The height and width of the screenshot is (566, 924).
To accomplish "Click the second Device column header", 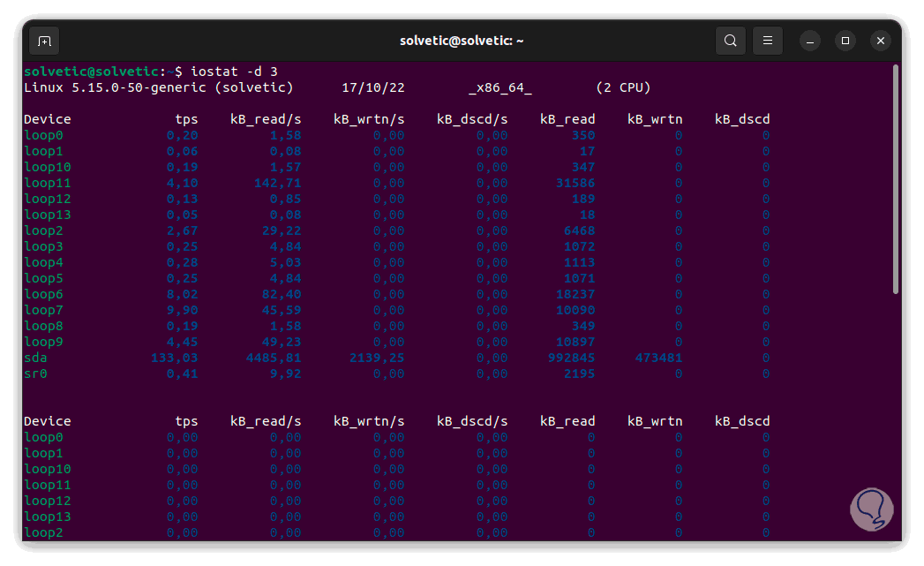I will click(47, 421).
